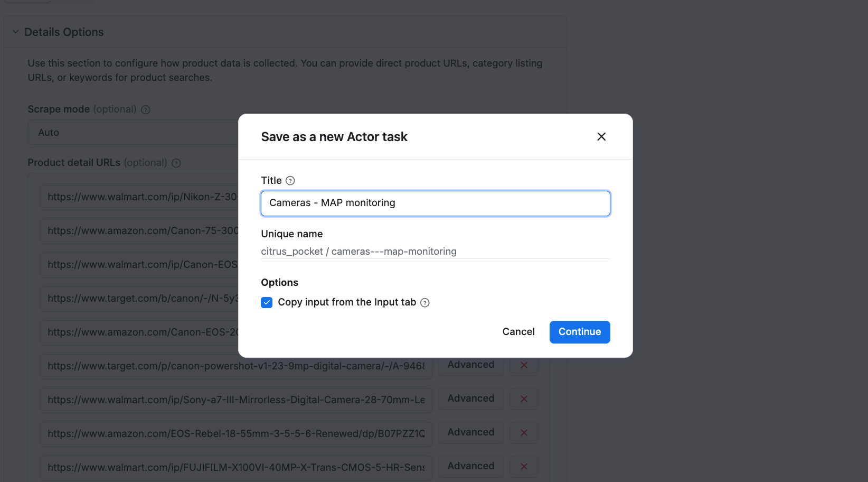Click Continue to save the task
Image resolution: width=868 pixels, height=482 pixels.
579,332
